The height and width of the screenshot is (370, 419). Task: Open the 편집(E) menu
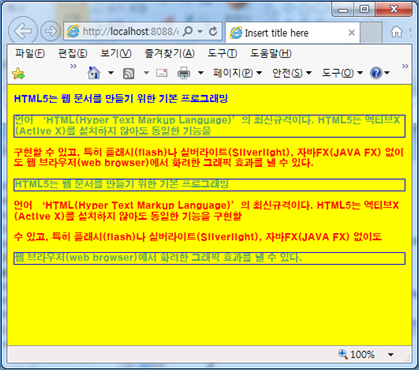(73, 53)
